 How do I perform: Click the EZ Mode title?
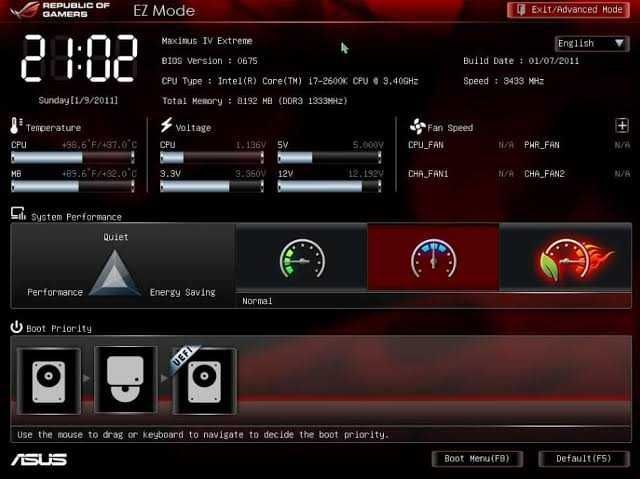pos(164,11)
